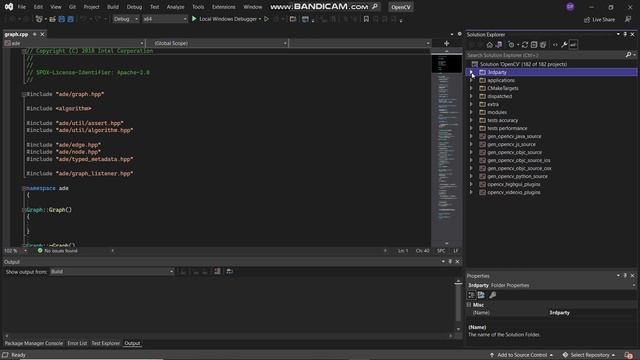The image size is (640, 360).
Task: Click the Categorized icon in Properties panel
Action: [472, 295]
